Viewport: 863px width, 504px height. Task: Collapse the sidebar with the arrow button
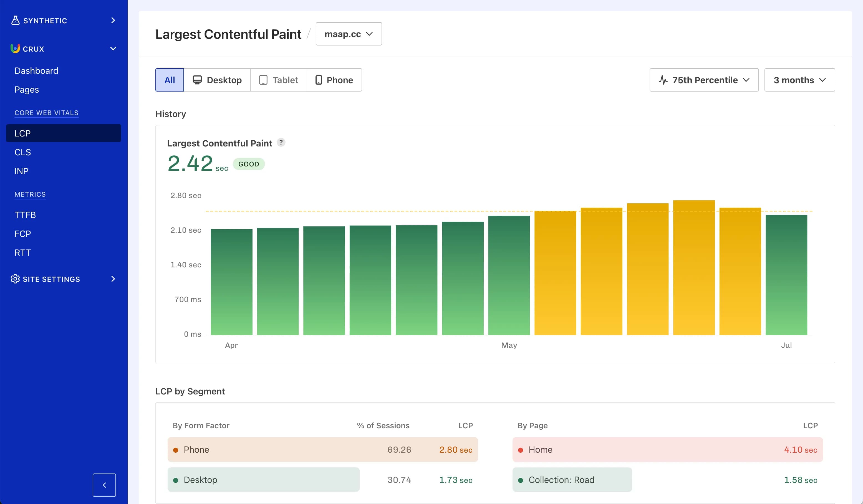tap(104, 485)
